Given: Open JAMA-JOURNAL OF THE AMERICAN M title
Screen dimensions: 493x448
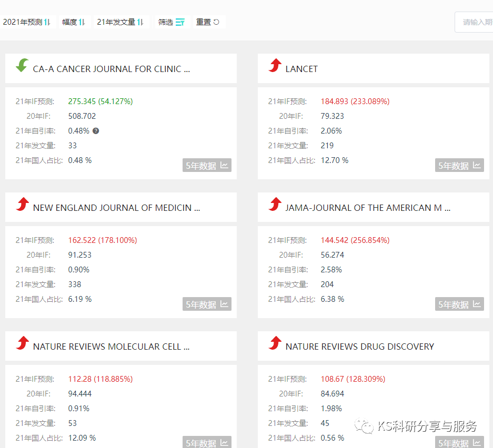Looking at the screenshot, I should click(x=368, y=208).
